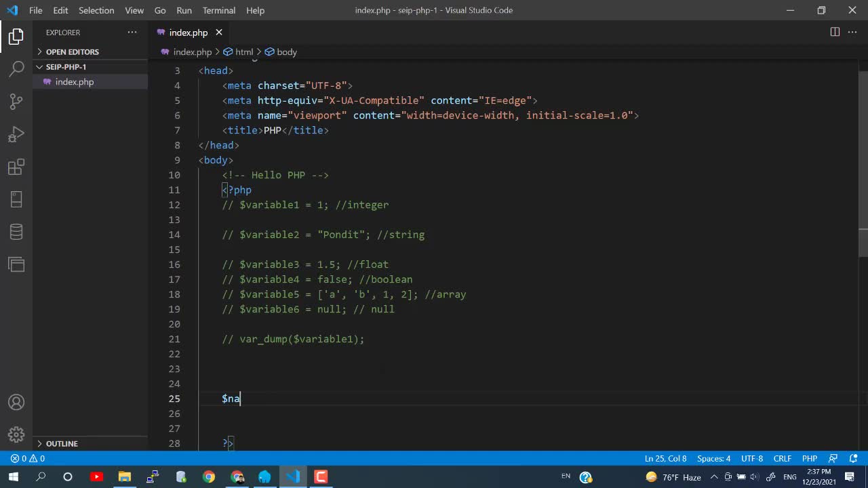Open the Run menu

[184, 10]
